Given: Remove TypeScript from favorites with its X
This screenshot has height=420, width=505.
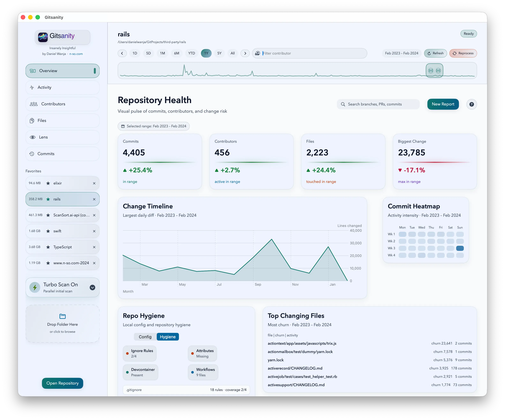Looking at the screenshot, I should click(x=94, y=247).
